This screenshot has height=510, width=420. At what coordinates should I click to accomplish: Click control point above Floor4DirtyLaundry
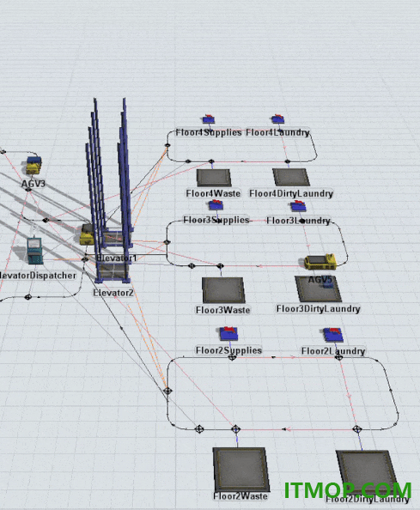(x=288, y=161)
